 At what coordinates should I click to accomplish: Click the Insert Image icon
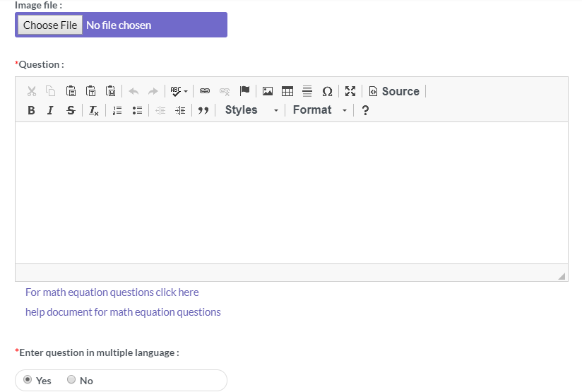pyautogui.click(x=268, y=91)
